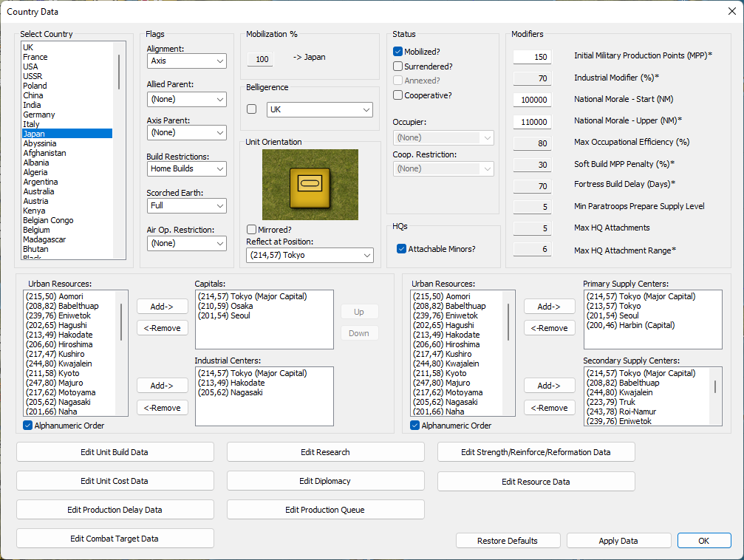Click the National Morale - Upper field
Screen dimensions: 744x560
click(x=533, y=122)
